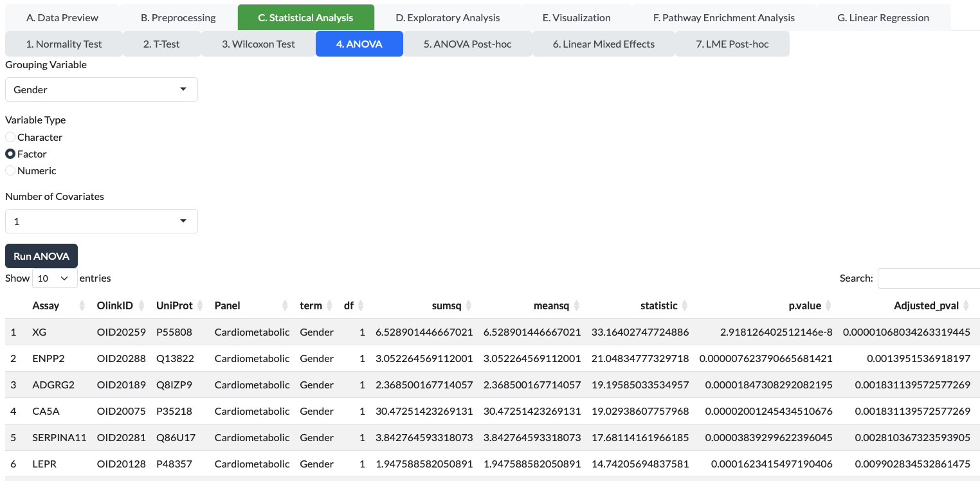This screenshot has height=481, width=980.
Task: Click the Run ANOVA button
Action: [41, 256]
